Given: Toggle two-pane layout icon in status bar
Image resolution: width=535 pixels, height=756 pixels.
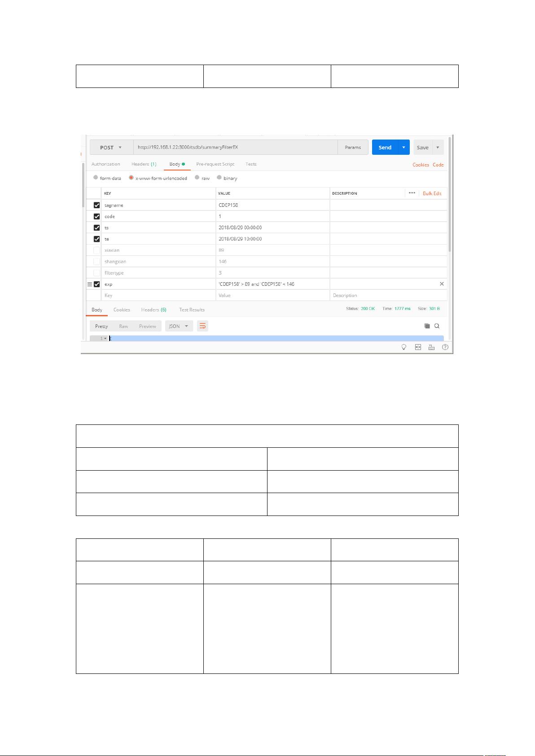Looking at the screenshot, I should [418, 347].
